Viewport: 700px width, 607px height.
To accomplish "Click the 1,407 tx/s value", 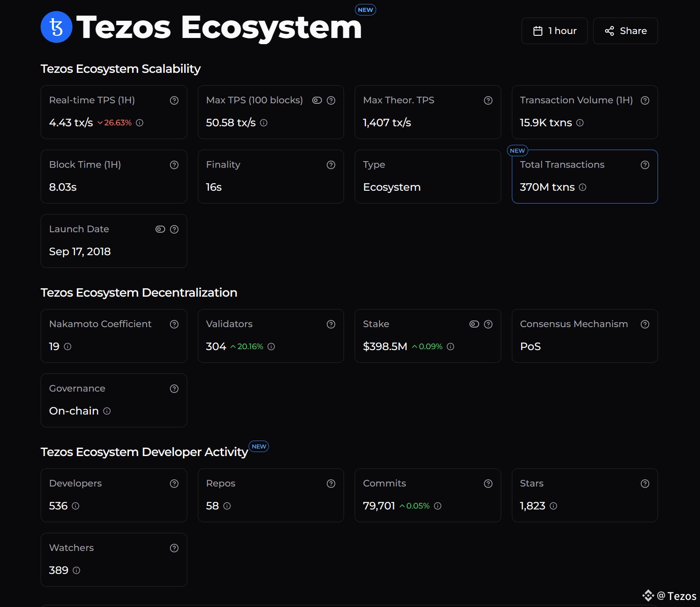I will click(x=387, y=123).
